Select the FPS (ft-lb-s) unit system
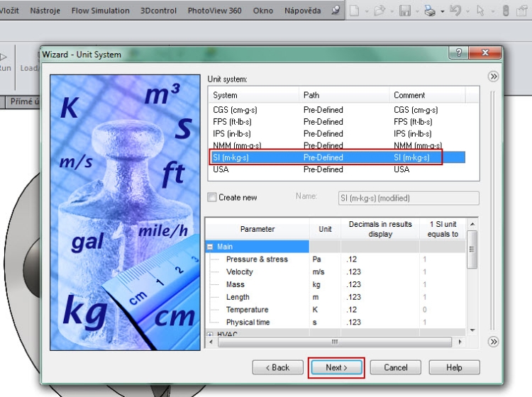The image size is (532, 397). pos(336,122)
